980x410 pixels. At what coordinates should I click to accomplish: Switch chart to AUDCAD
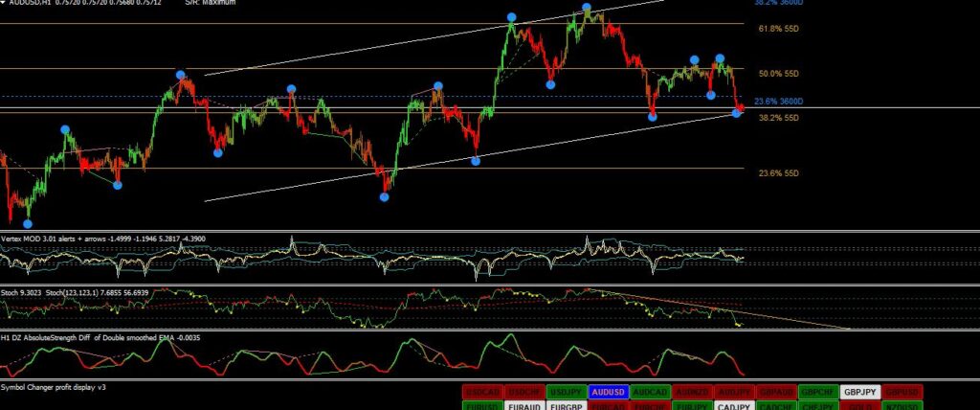pos(651,393)
